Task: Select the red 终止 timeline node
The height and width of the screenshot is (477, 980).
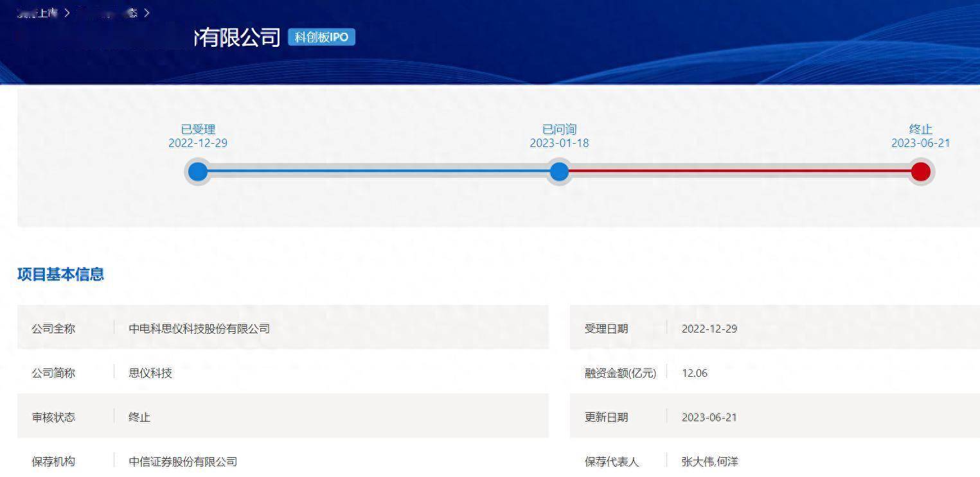Action: click(x=920, y=171)
